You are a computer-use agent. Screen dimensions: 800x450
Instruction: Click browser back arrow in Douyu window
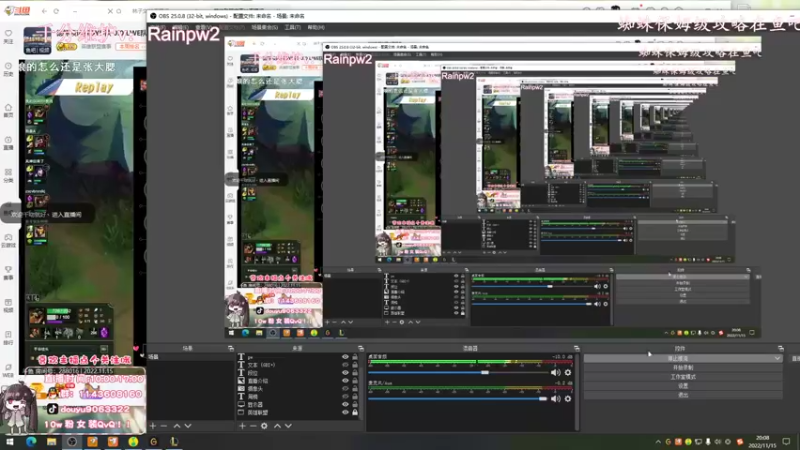click(x=44, y=11)
